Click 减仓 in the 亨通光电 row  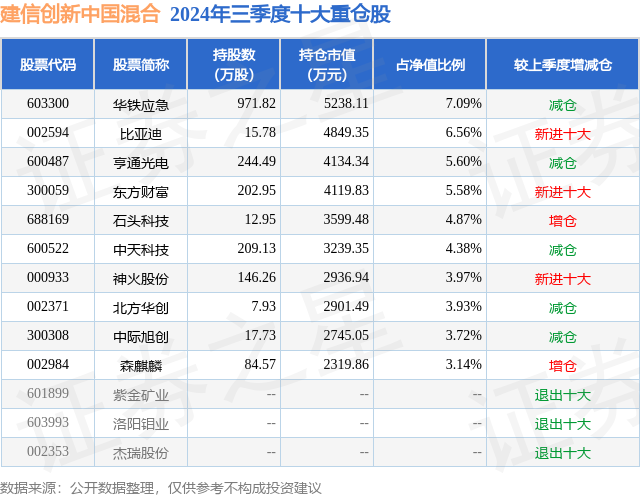point(563,163)
